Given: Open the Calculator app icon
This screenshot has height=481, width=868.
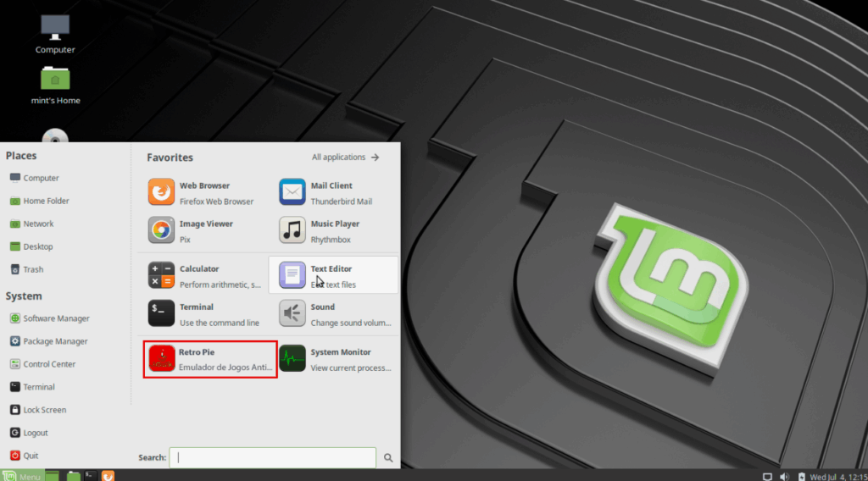Looking at the screenshot, I should (161, 275).
